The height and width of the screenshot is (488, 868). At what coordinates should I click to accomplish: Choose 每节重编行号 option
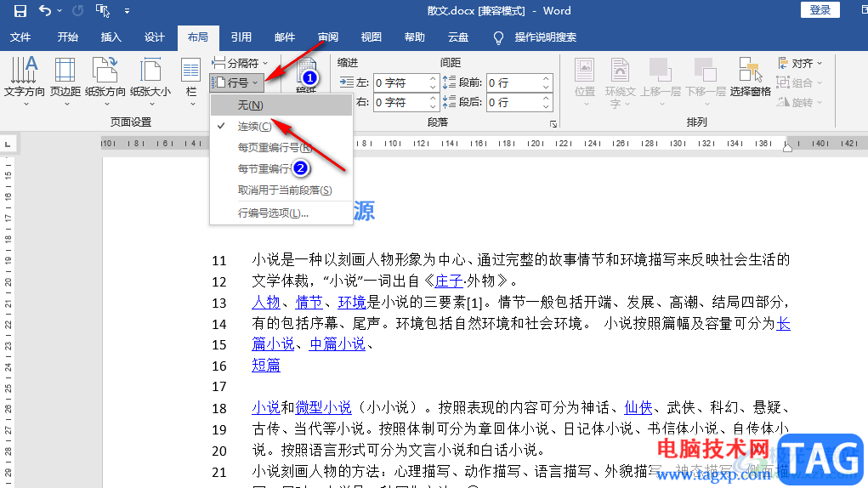(281, 168)
